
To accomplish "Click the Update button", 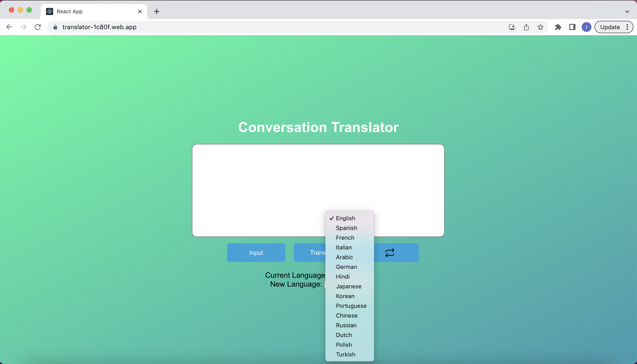I will coord(610,27).
